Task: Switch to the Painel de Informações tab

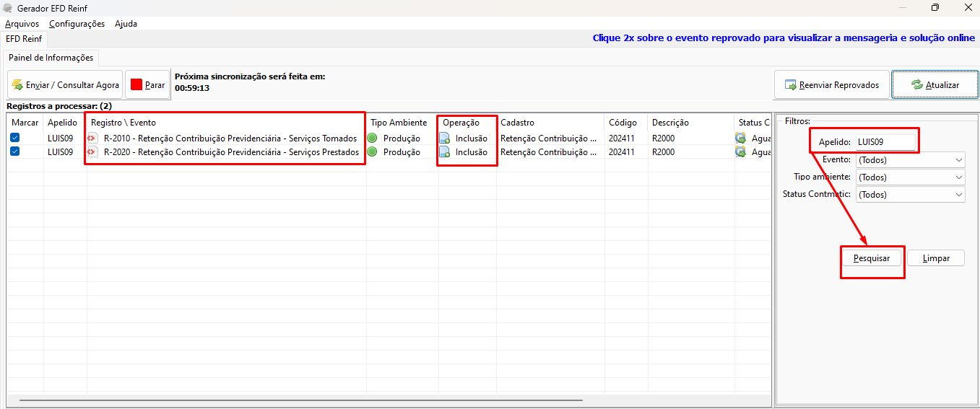Action: (51, 58)
